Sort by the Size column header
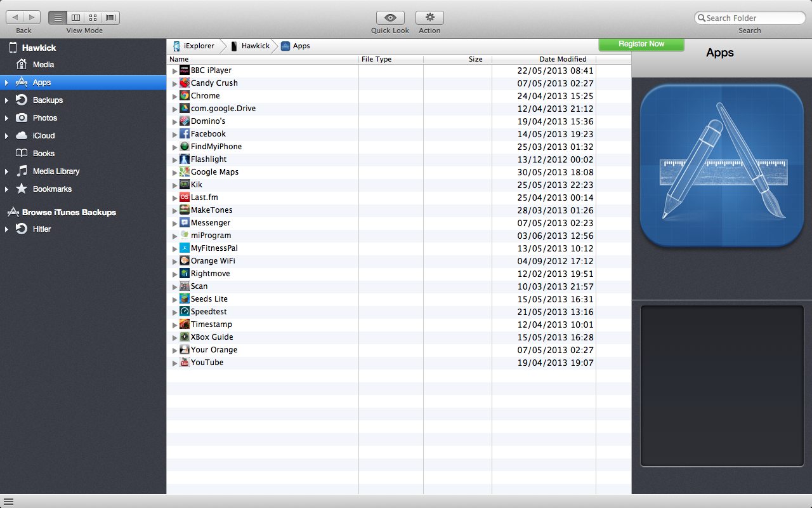The image size is (812, 508). (457, 59)
